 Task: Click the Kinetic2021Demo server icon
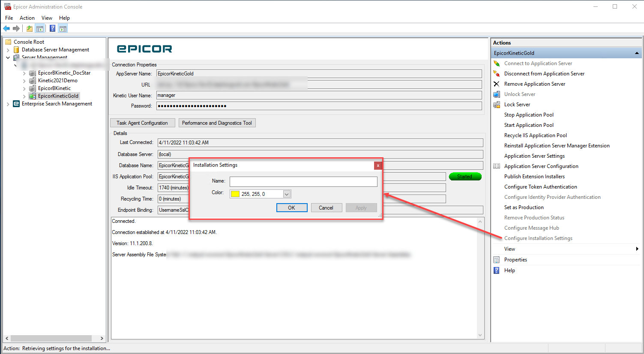tap(33, 81)
